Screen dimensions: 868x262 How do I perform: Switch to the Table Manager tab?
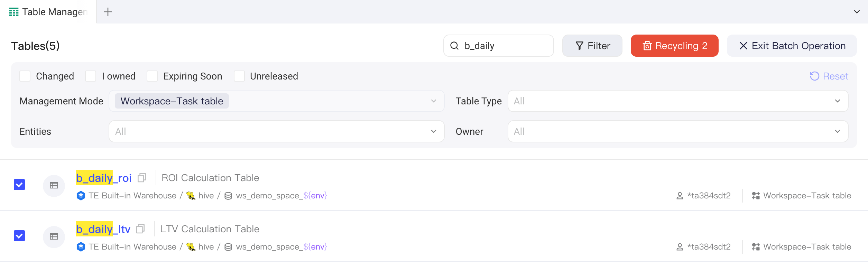(48, 12)
